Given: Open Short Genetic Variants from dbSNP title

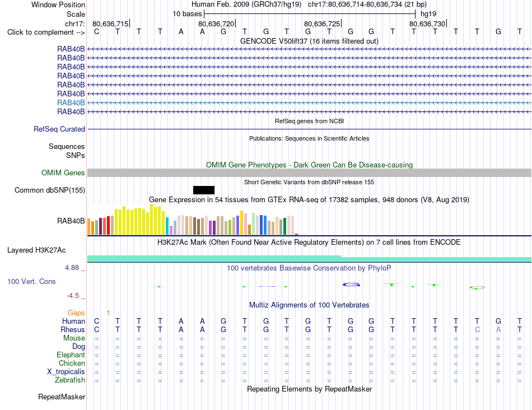Looking at the screenshot, I should click(x=309, y=182).
